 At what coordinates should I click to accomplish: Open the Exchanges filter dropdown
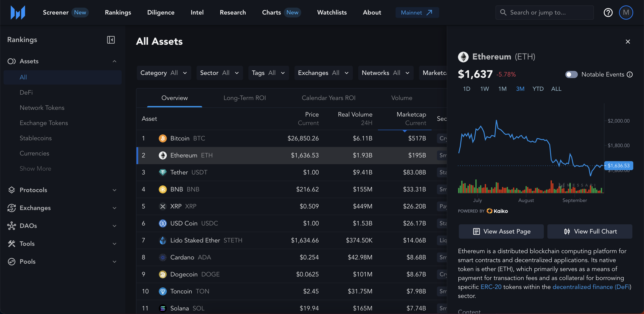click(x=323, y=73)
